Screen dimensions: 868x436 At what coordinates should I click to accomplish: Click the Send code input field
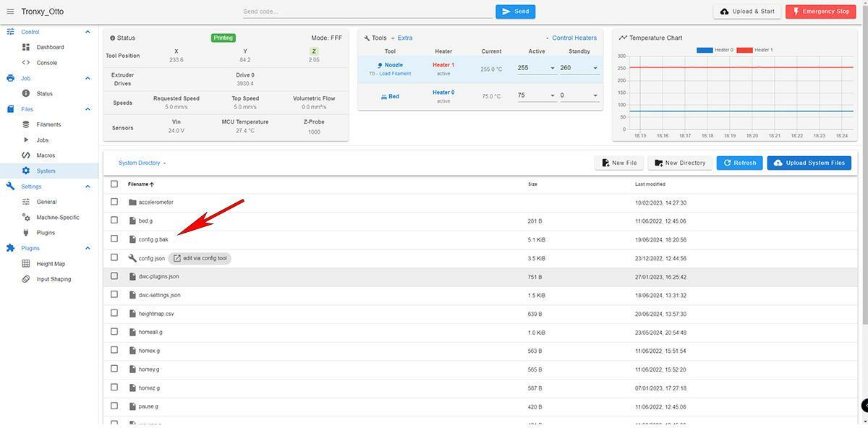click(367, 12)
